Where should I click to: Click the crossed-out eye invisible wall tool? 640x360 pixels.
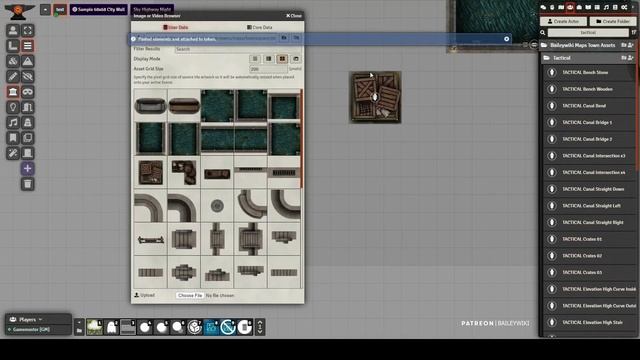pos(27,76)
